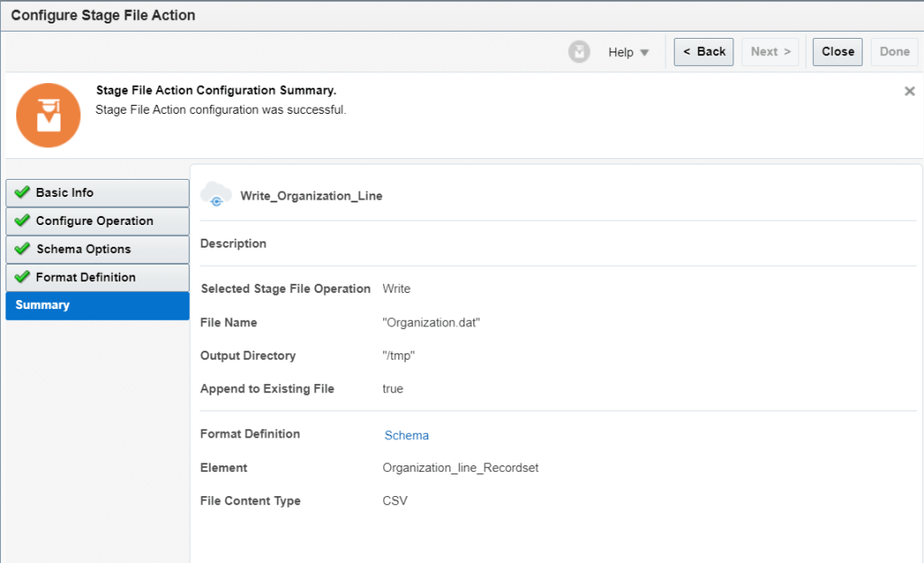Screen dimensions: 924x563
Task: Click the green checkmark beside Format Definition
Action: (x=23, y=277)
